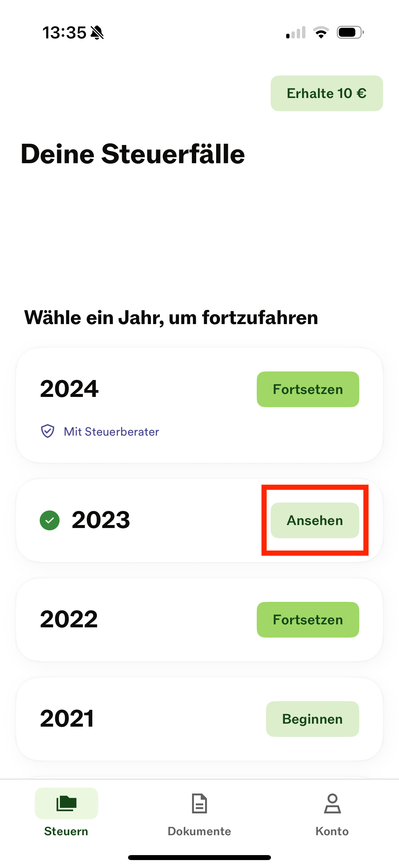The image size is (399, 868).
Task: View the 2023 tax case via Ansehen
Action: pyautogui.click(x=315, y=520)
